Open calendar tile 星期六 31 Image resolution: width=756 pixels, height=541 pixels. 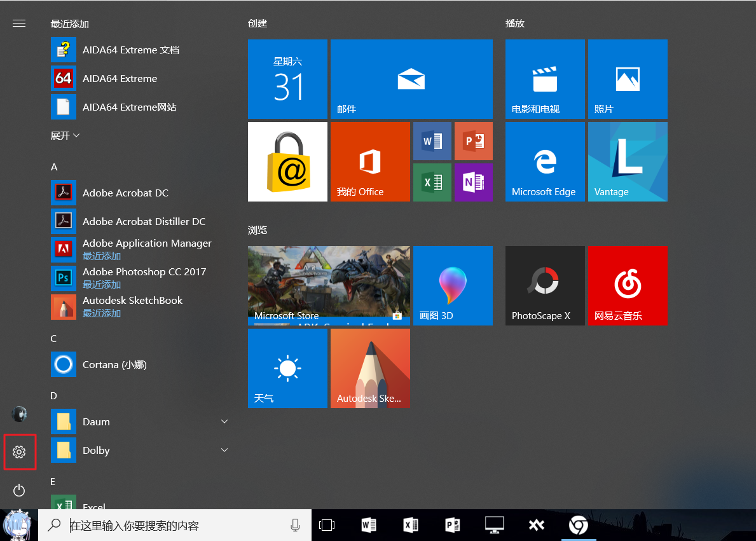(x=287, y=79)
